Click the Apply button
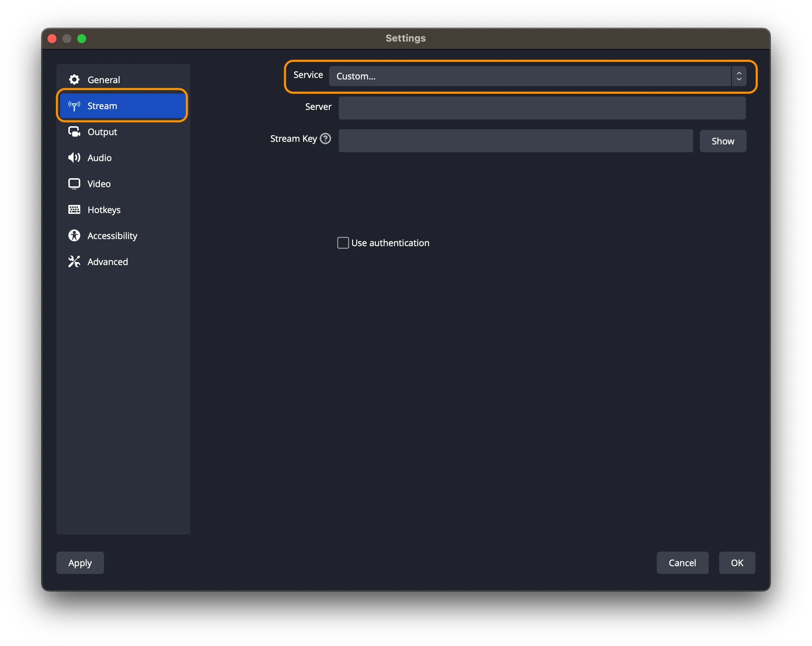Image resolution: width=812 pixels, height=646 pixels. click(x=80, y=563)
